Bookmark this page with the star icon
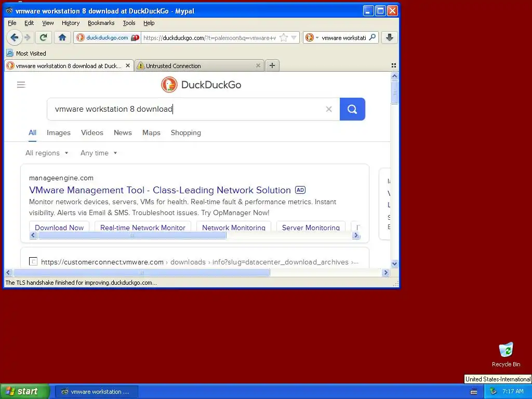532x399 pixels. [284, 37]
